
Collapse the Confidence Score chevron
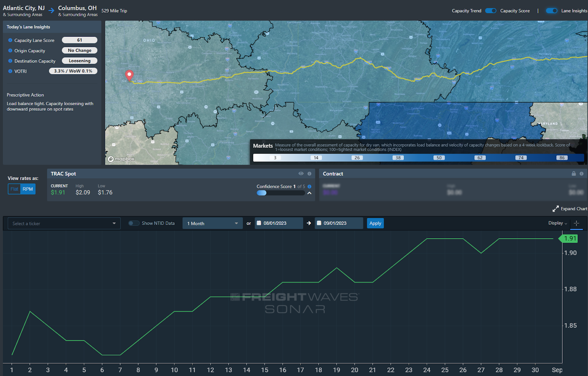(309, 193)
